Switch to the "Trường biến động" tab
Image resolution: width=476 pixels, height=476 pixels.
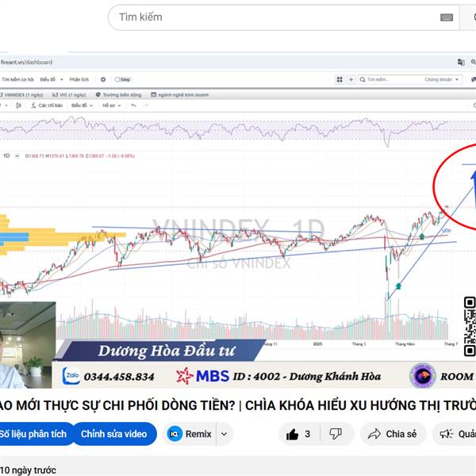119,95
